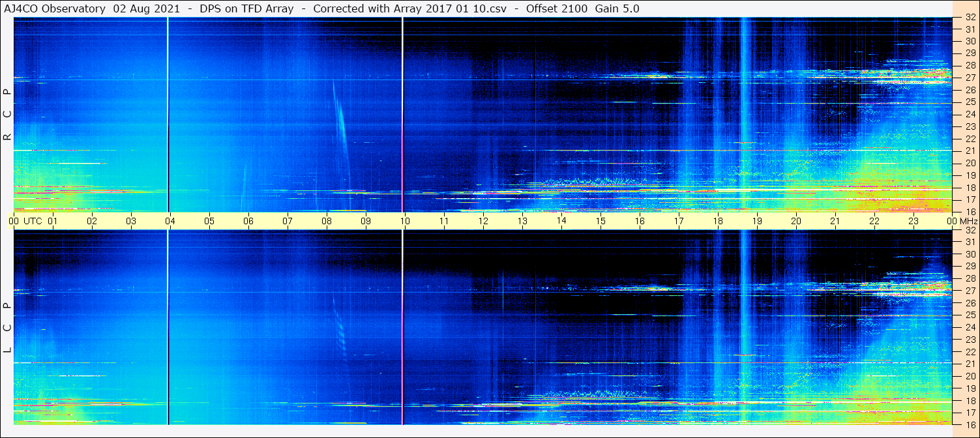Click the 17 MHz label of LCP panel
980x438 pixels.
970,413
